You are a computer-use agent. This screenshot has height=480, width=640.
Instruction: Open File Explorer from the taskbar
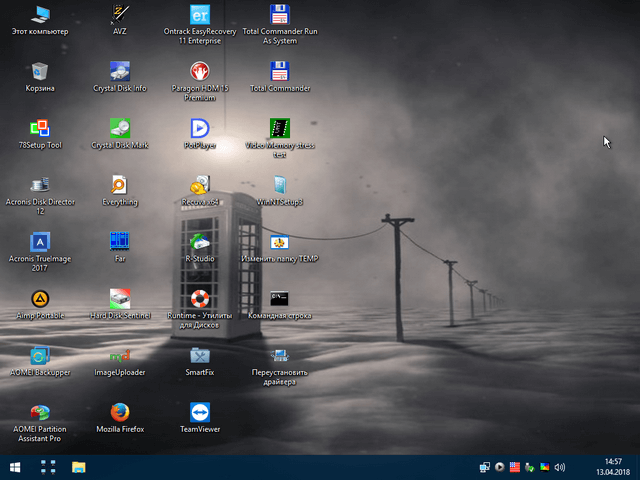click(x=78, y=467)
